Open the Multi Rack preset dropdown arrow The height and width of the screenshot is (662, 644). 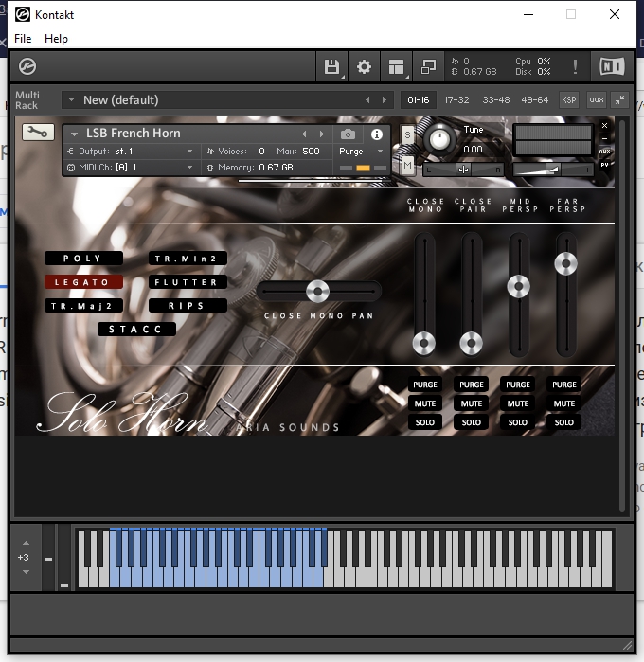(71, 100)
